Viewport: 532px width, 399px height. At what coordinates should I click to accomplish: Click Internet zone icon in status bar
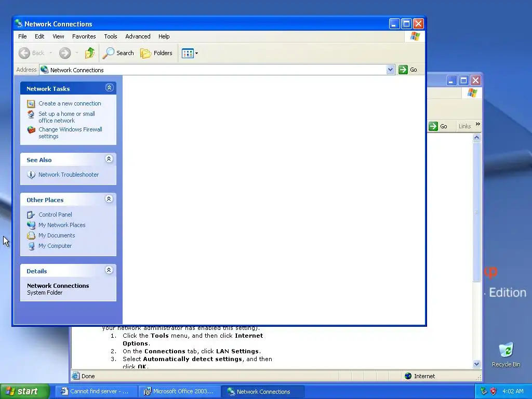tap(408, 376)
